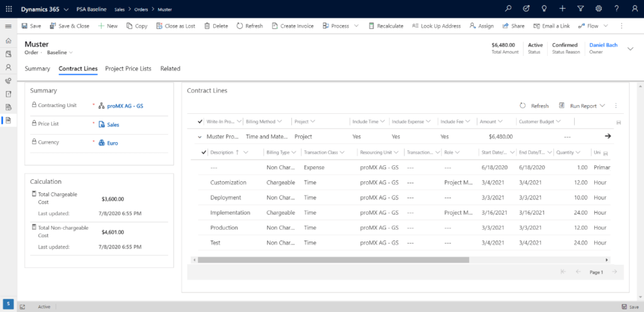Screen dimensions: 644x312
Task: Go to Orders in breadcrumb
Action: pyautogui.click(x=142, y=9)
